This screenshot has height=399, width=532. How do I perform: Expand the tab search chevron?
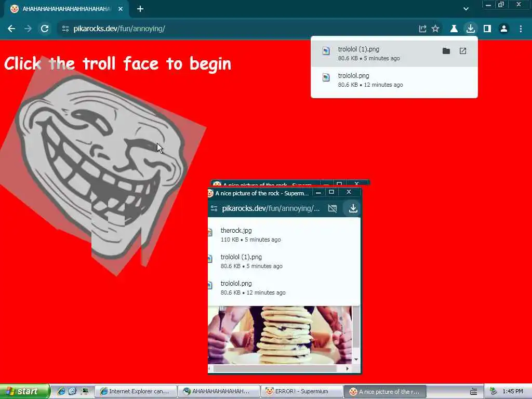pyautogui.click(x=466, y=9)
